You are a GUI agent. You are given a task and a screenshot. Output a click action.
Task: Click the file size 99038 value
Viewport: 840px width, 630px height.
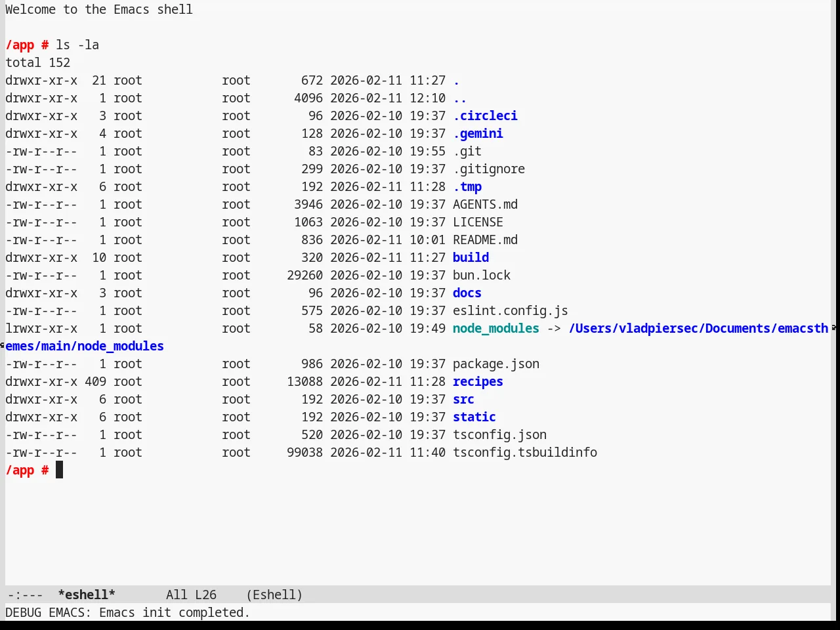pyautogui.click(x=304, y=452)
